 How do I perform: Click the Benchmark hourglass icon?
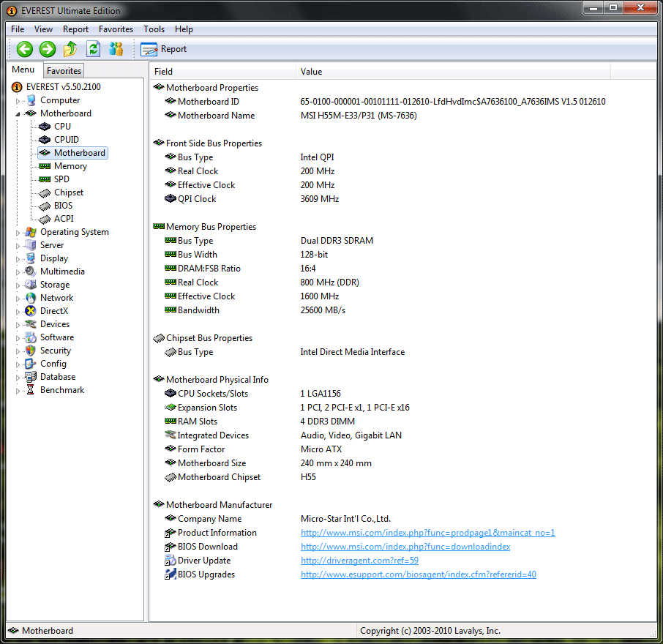[x=31, y=390]
